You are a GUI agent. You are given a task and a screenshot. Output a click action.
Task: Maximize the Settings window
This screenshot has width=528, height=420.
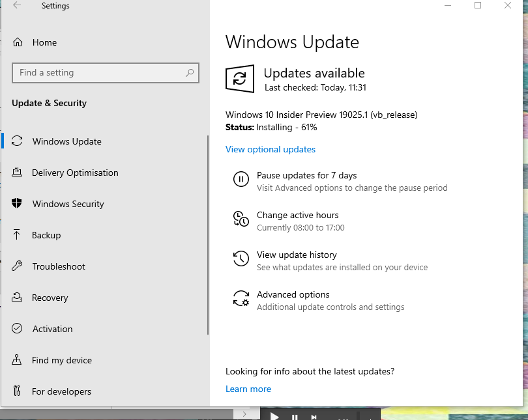point(478,5)
